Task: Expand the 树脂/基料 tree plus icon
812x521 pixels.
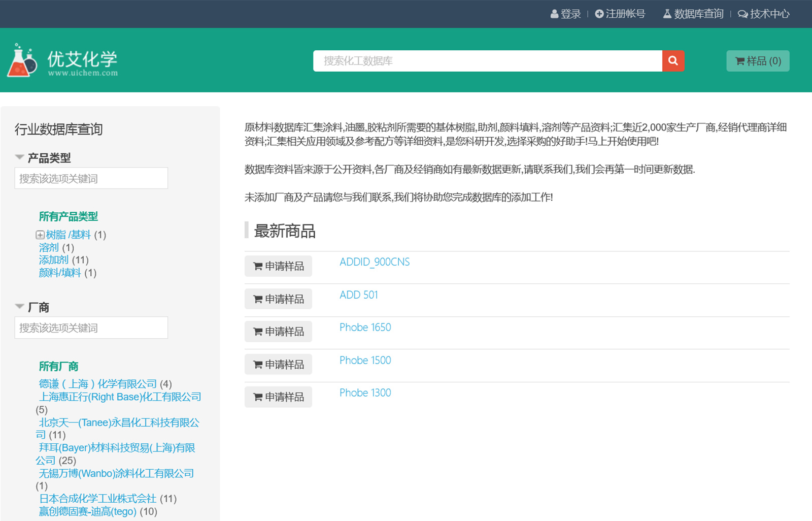Action: (x=40, y=235)
